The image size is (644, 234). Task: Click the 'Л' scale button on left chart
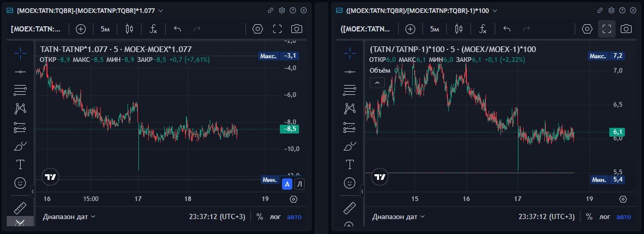click(300, 183)
